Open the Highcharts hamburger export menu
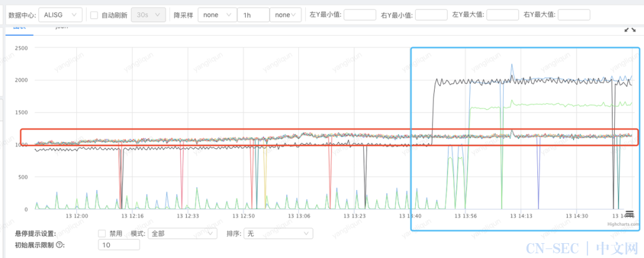This screenshot has height=258, width=644. 630,214
